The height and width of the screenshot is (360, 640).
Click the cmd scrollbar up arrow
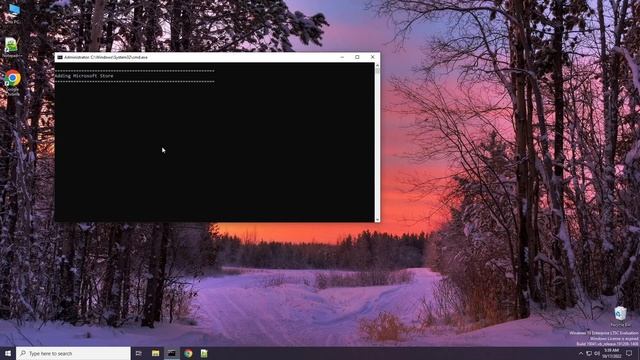(x=377, y=65)
